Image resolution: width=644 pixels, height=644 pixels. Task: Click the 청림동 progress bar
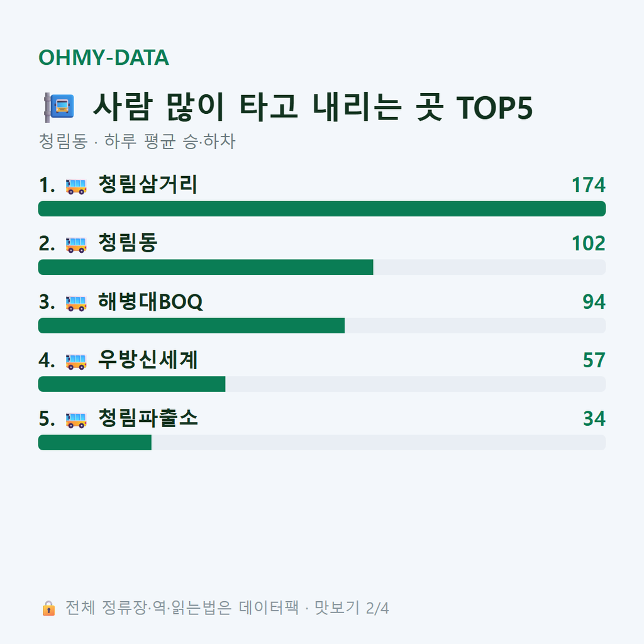(x=322, y=267)
